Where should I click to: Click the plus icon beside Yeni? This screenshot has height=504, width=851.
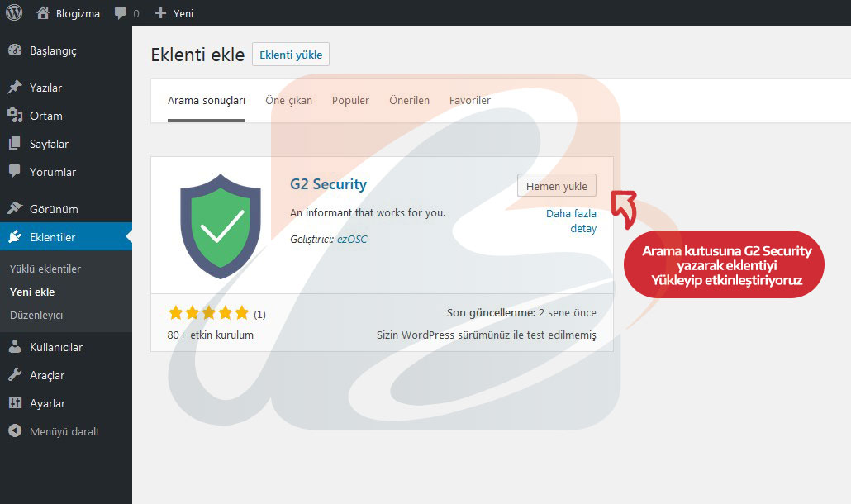160,13
